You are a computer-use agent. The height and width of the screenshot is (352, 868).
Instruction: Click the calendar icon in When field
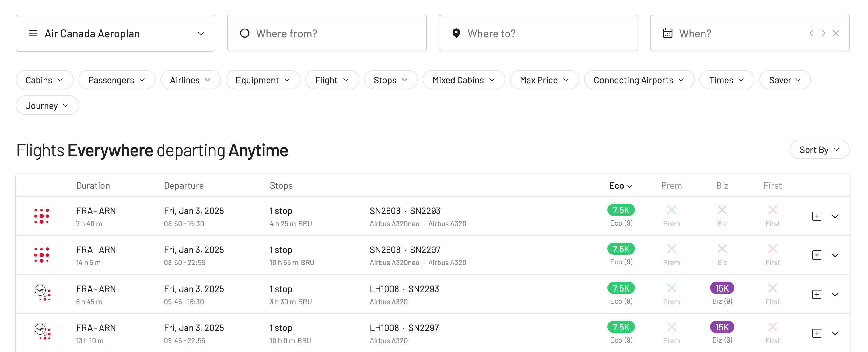click(x=667, y=33)
